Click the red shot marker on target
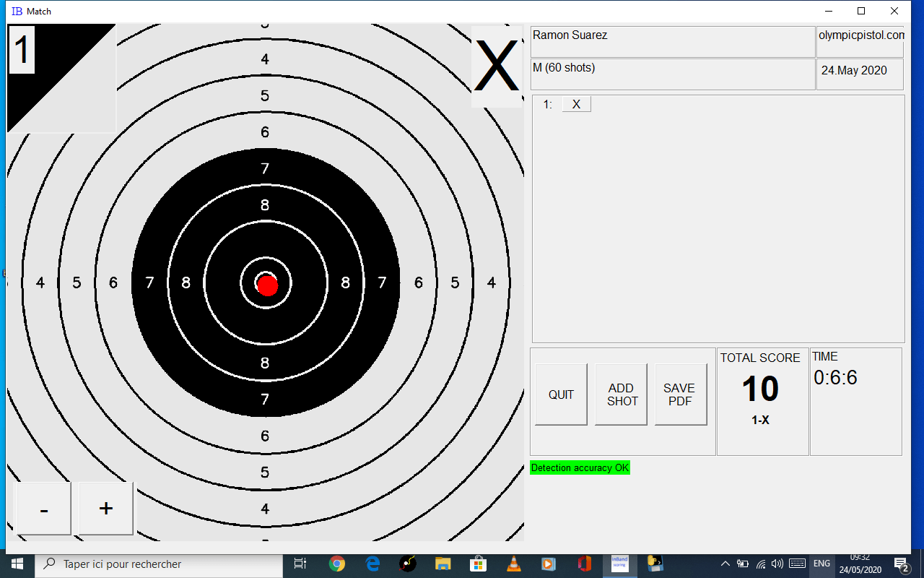Viewport: 924px width, 578px height. (268, 285)
